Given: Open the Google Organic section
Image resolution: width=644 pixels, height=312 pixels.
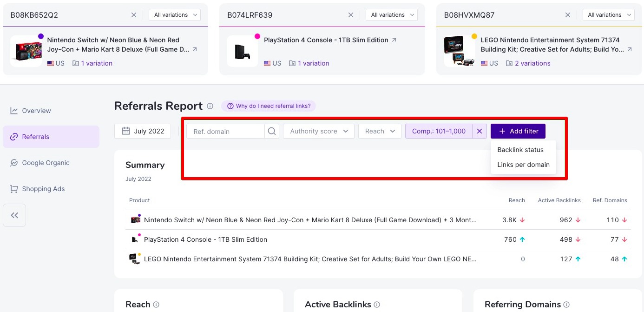Looking at the screenshot, I should [x=51, y=163].
